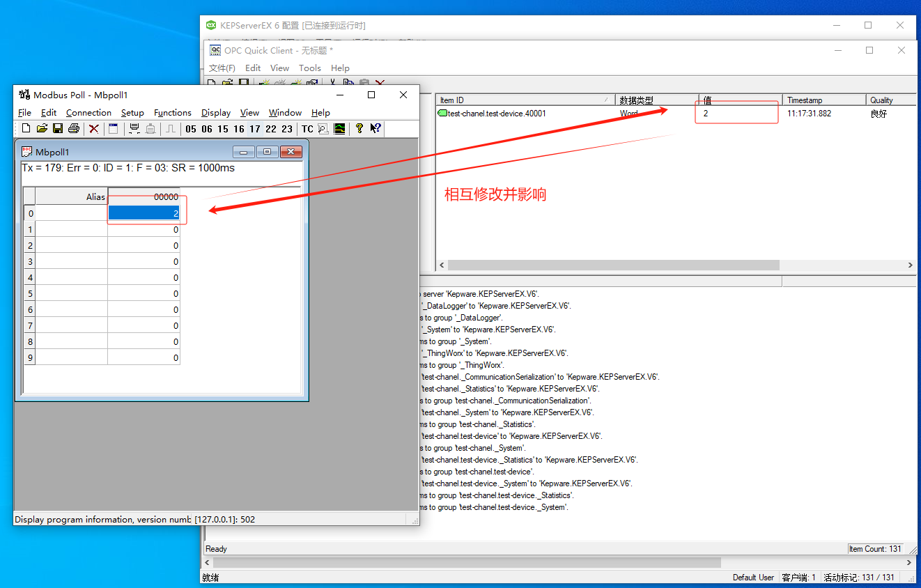Image resolution: width=921 pixels, height=588 pixels.
Task: Open the read/write definition window icon
Action: (x=114, y=129)
